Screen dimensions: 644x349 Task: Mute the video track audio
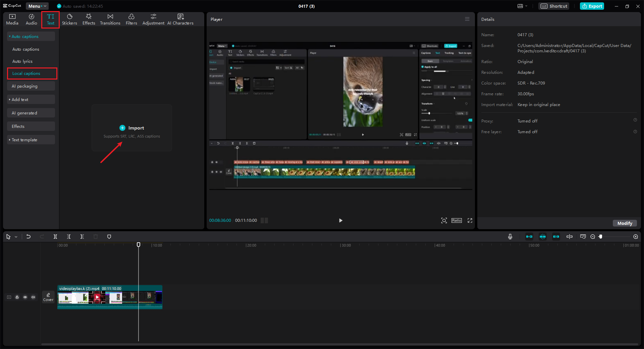coord(33,297)
